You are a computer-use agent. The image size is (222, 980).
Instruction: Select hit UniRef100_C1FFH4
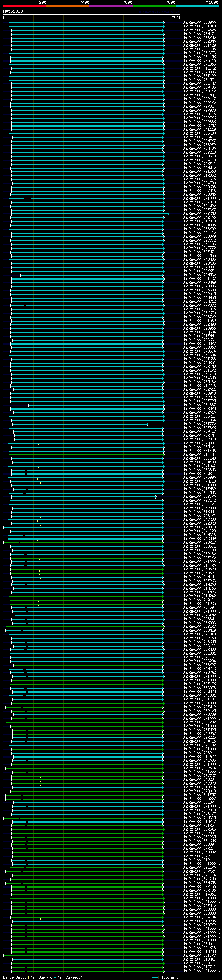tap(199, 455)
